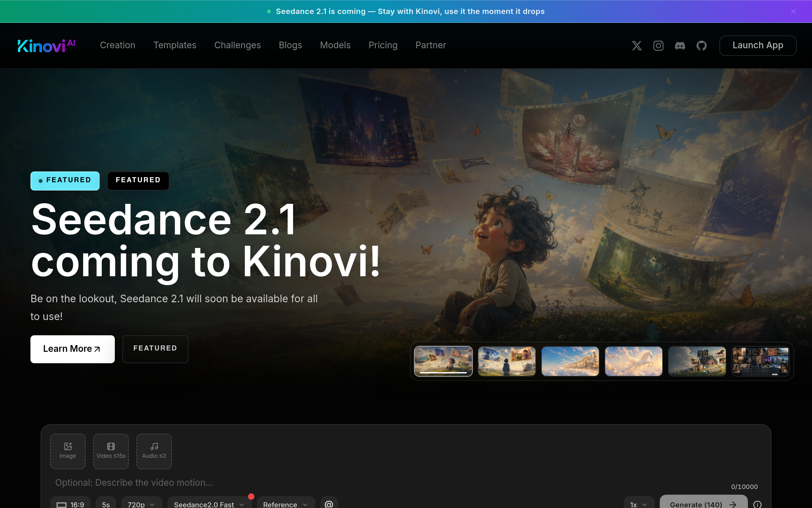Add an Audio ≤3 reference upload

click(154, 451)
